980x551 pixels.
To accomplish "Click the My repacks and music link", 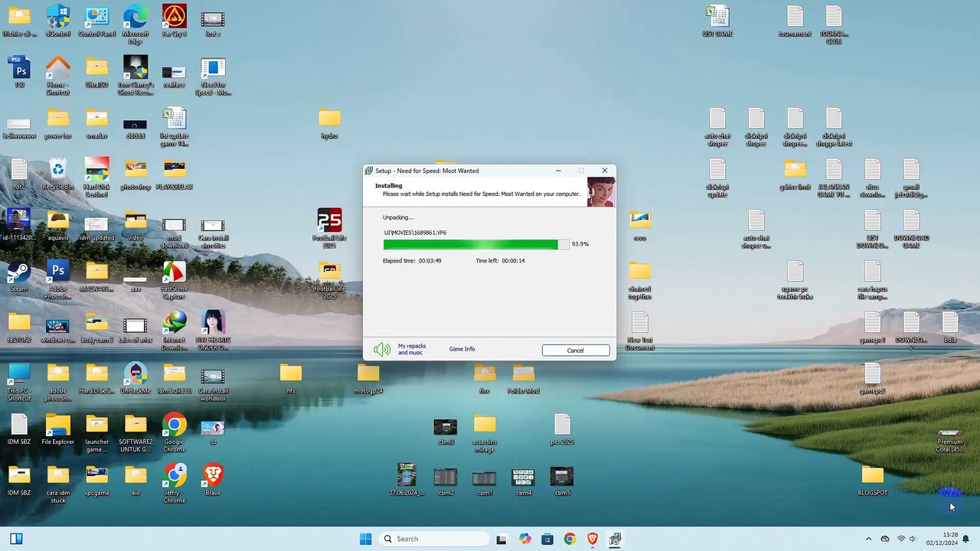I will pos(412,349).
